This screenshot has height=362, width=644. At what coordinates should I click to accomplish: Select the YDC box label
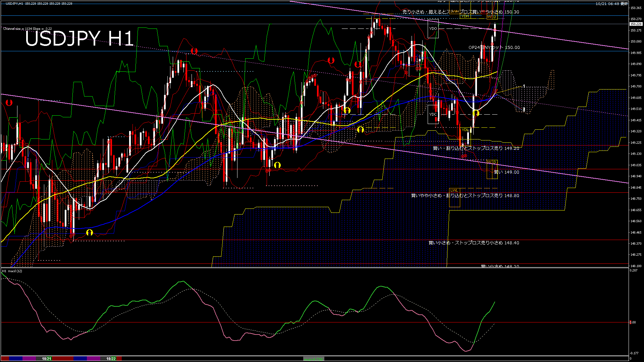click(x=433, y=114)
